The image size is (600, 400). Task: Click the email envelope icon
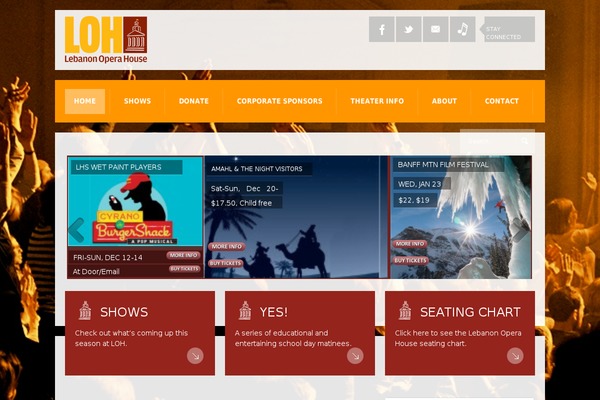[435, 29]
